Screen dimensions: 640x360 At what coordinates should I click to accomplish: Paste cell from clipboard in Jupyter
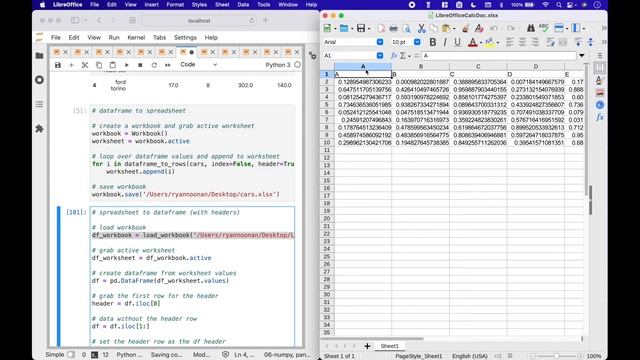click(x=113, y=65)
